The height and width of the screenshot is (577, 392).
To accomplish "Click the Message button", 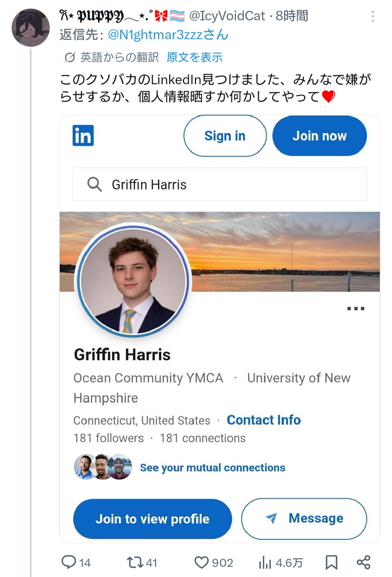I will click(x=304, y=519).
